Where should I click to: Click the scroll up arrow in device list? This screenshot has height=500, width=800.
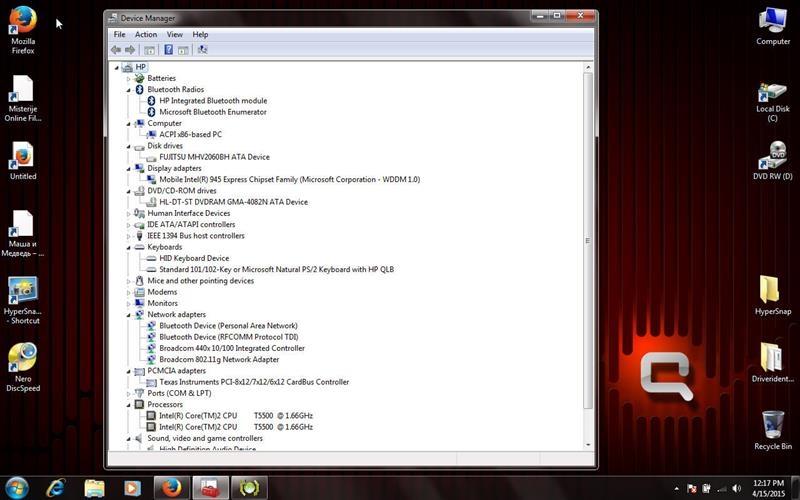tap(588, 67)
